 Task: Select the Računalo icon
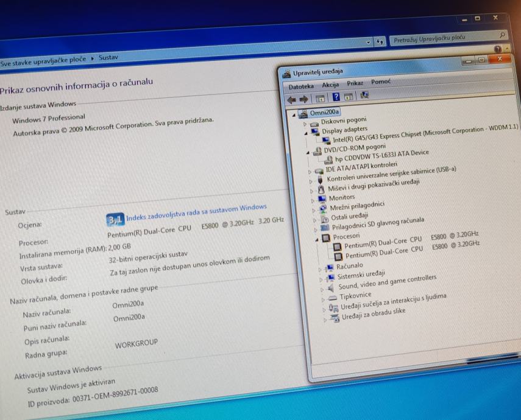click(330, 268)
